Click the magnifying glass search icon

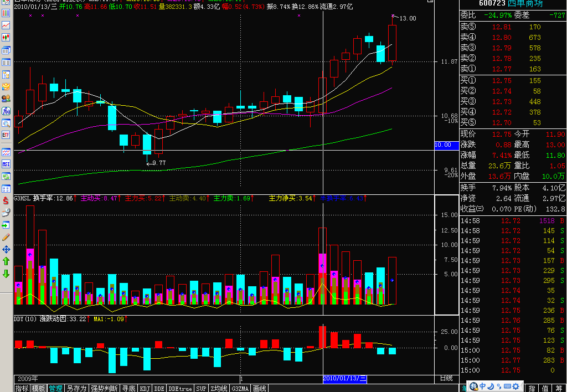pos(6,123)
